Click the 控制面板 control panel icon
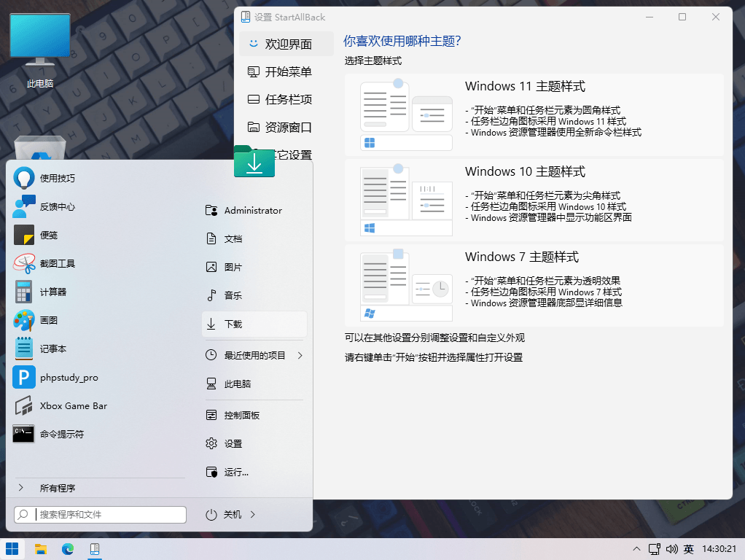The height and width of the screenshot is (560, 745). (211, 416)
